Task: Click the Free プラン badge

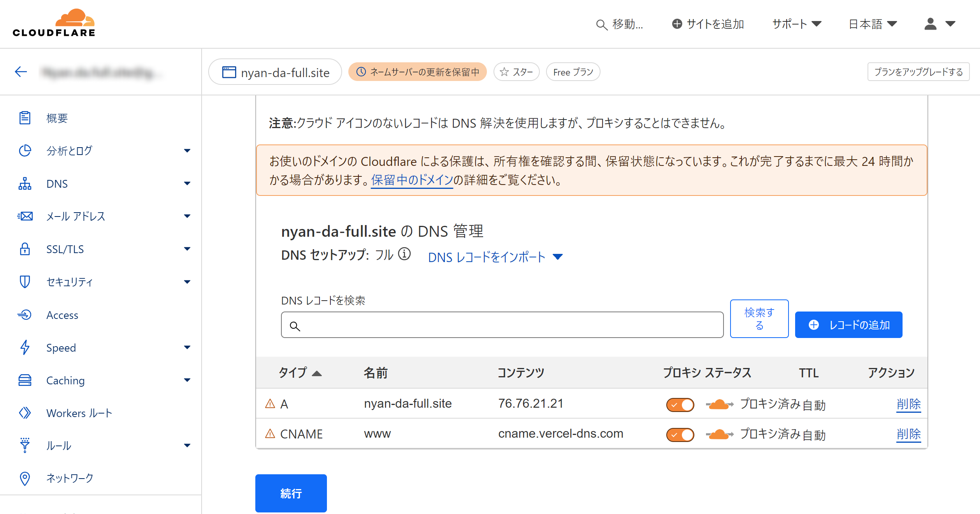Action: pos(573,72)
